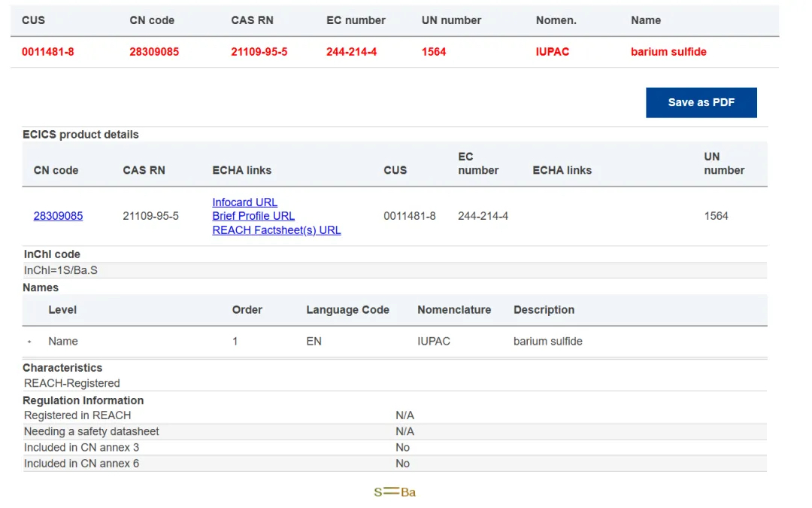Click the Level column header
The image size is (812, 508).
pos(62,310)
